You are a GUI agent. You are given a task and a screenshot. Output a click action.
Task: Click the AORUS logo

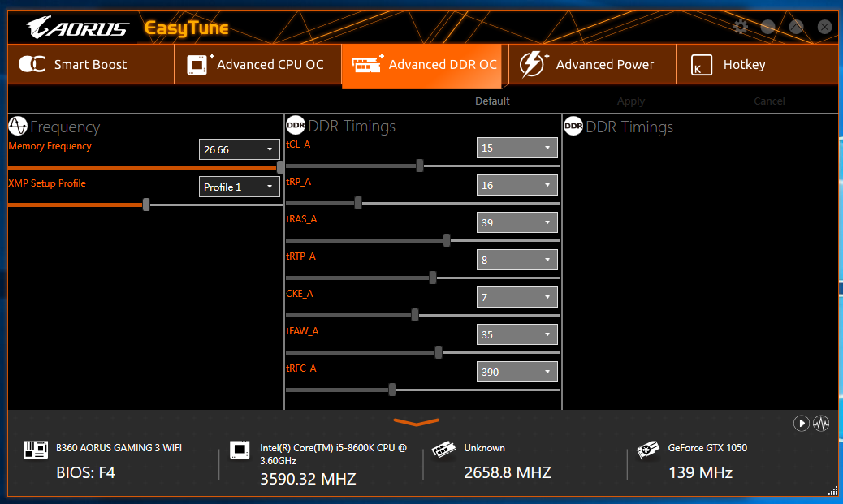coord(77,28)
